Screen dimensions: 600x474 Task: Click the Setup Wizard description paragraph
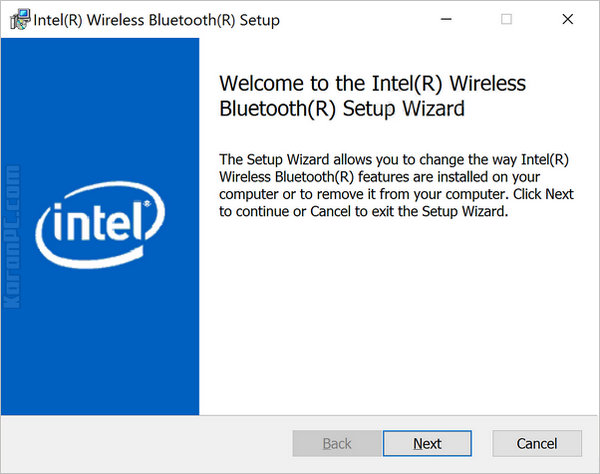pyautogui.click(x=396, y=186)
